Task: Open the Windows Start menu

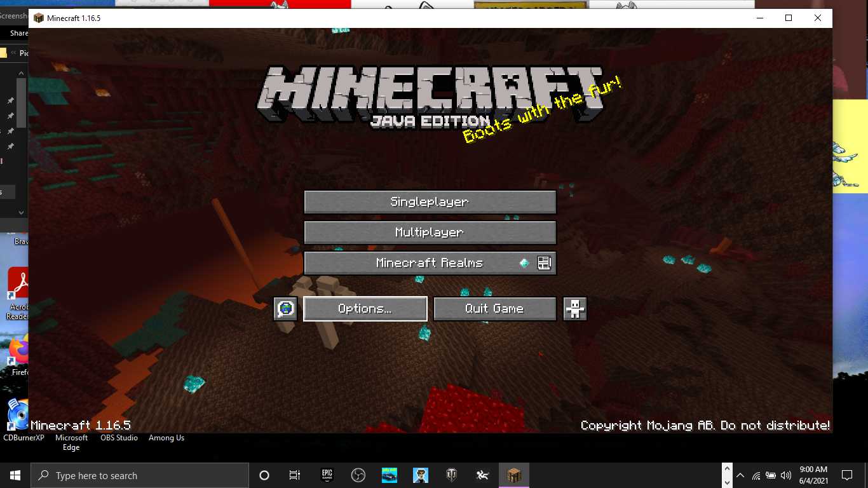Action: 15,475
